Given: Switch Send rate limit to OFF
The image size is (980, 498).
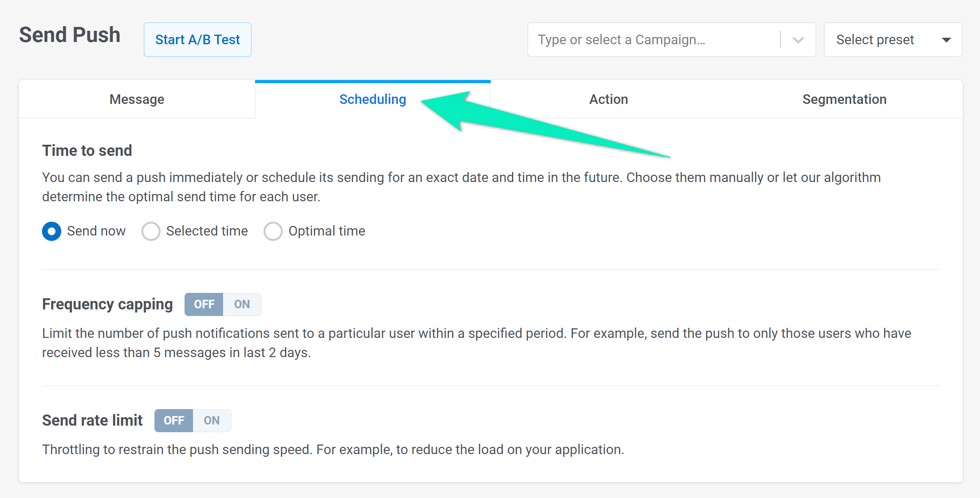Looking at the screenshot, I should (174, 421).
